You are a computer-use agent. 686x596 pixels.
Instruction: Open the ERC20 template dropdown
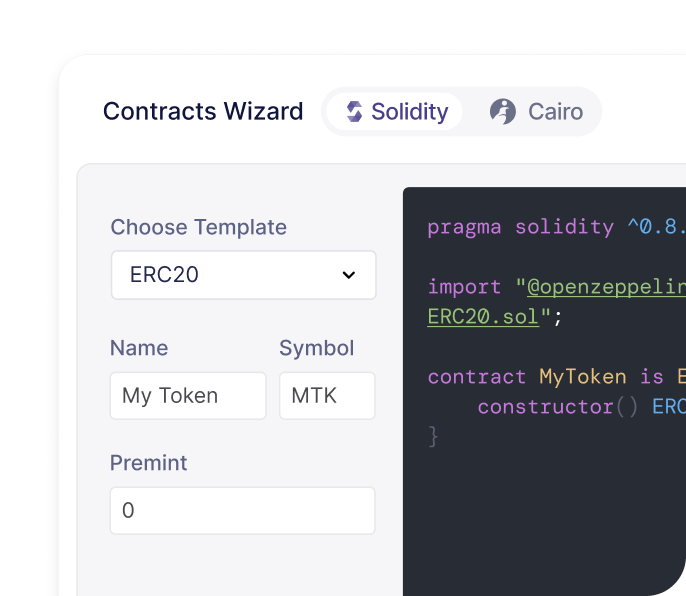[x=243, y=275]
